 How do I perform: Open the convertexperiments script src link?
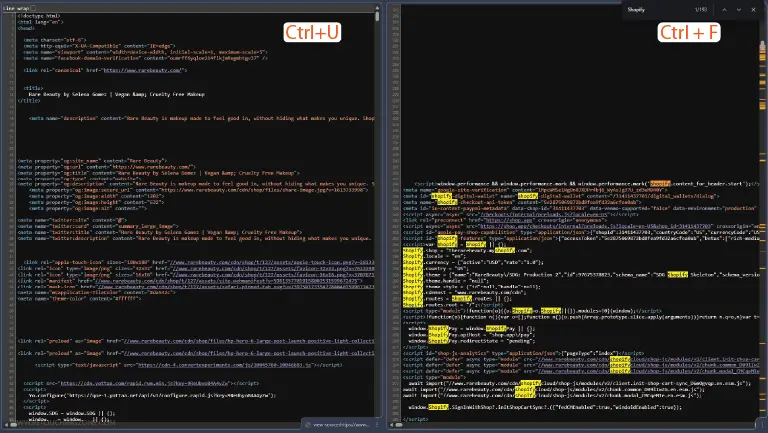click(x=224, y=365)
